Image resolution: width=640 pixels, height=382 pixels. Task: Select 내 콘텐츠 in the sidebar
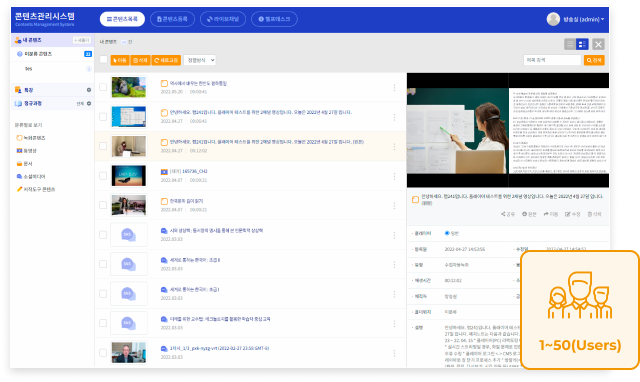click(32, 40)
